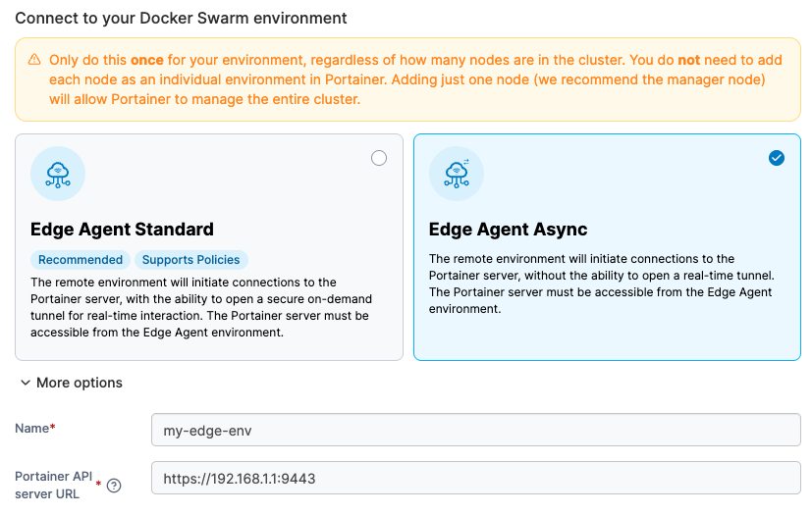Click the 'More options' label text
Image resolution: width=812 pixels, height=515 pixels.
80,383
